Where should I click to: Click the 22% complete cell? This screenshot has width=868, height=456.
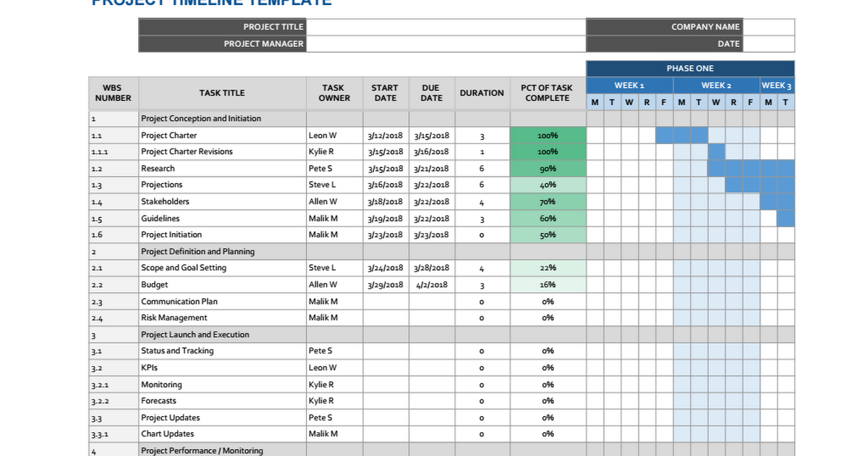tap(548, 268)
